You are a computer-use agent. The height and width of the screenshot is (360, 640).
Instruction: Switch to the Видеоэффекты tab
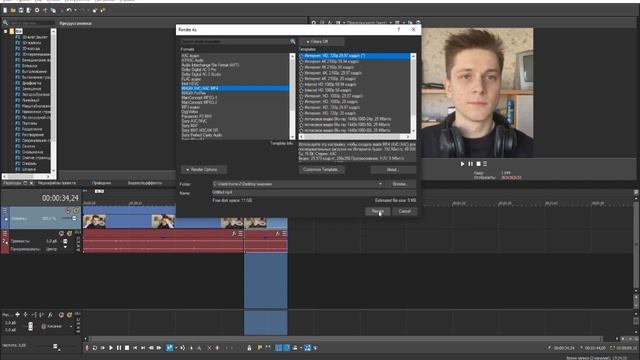tap(145, 183)
